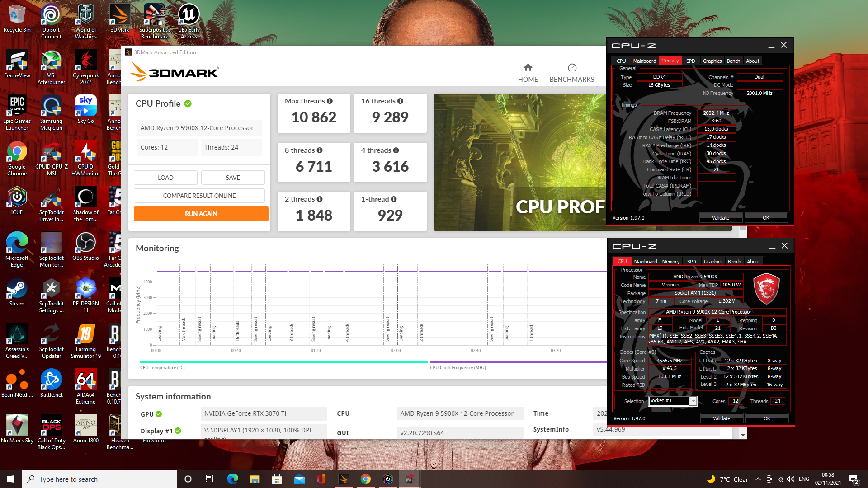Click the 3DMark HOME icon
This screenshot has width=868, height=488.
point(528,73)
